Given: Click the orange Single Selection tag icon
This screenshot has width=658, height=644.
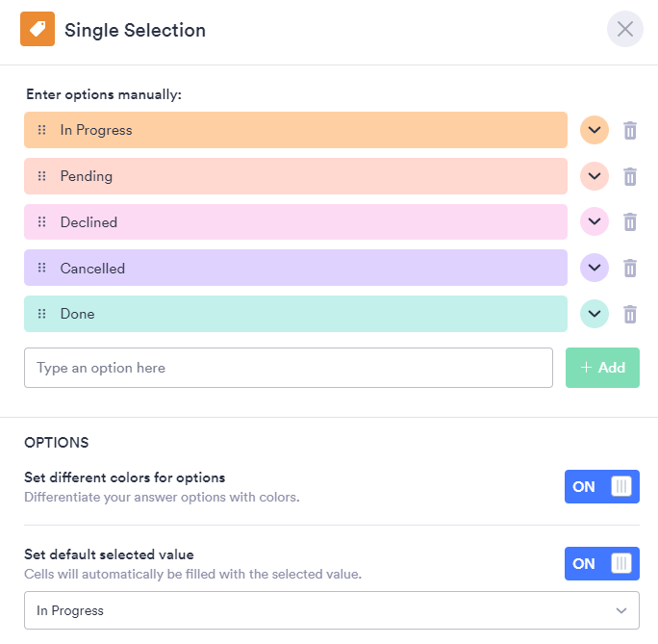Looking at the screenshot, I should (x=38, y=30).
